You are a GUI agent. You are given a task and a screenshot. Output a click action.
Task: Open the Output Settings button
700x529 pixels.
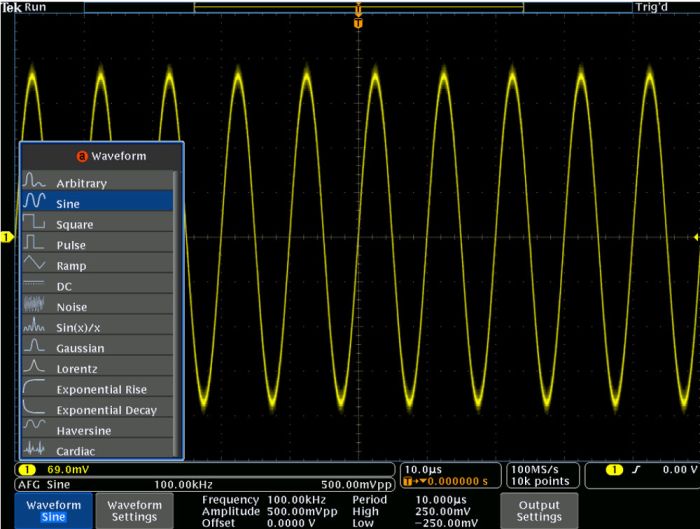(x=539, y=511)
